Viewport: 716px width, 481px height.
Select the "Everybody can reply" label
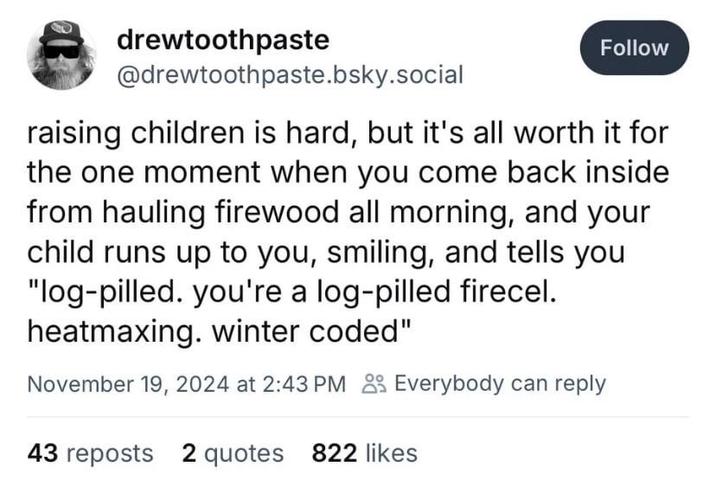point(500,384)
